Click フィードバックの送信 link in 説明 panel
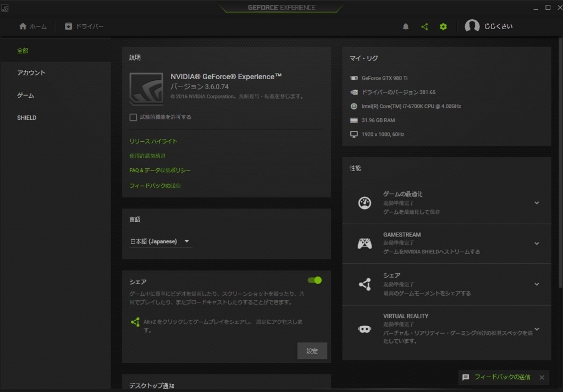The width and height of the screenshot is (563, 392). coord(155,186)
